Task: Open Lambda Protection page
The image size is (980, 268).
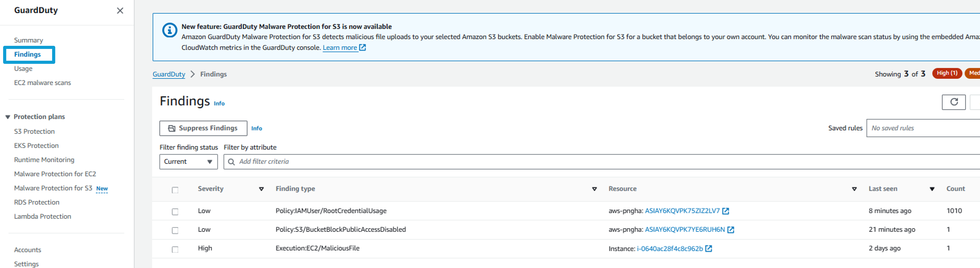Action: [43, 216]
